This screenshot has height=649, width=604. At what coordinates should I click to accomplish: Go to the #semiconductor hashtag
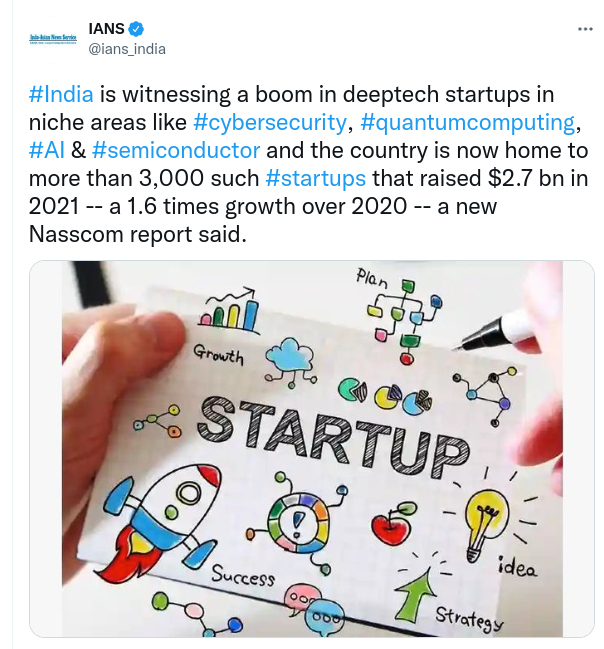click(x=176, y=150)
